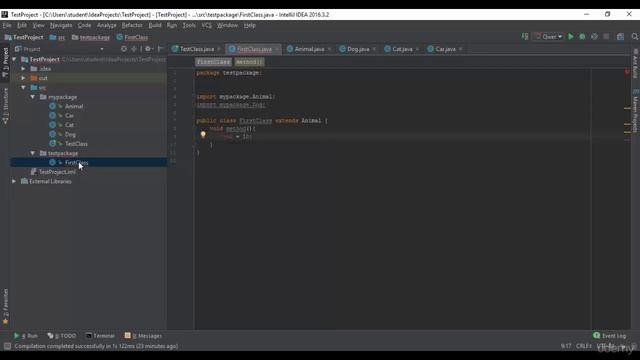Collapse the TestProject root node
The image size is (640, 360).
coord(14,59)
